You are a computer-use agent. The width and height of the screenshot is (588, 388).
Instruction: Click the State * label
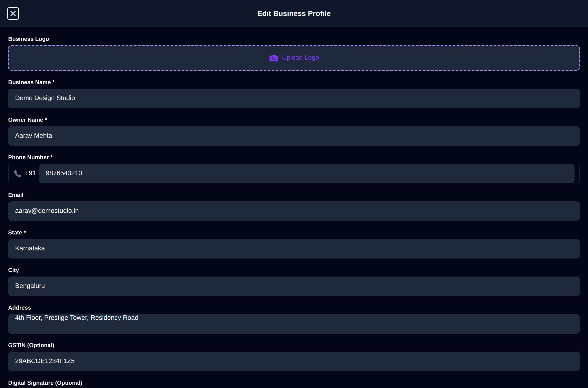17,233
